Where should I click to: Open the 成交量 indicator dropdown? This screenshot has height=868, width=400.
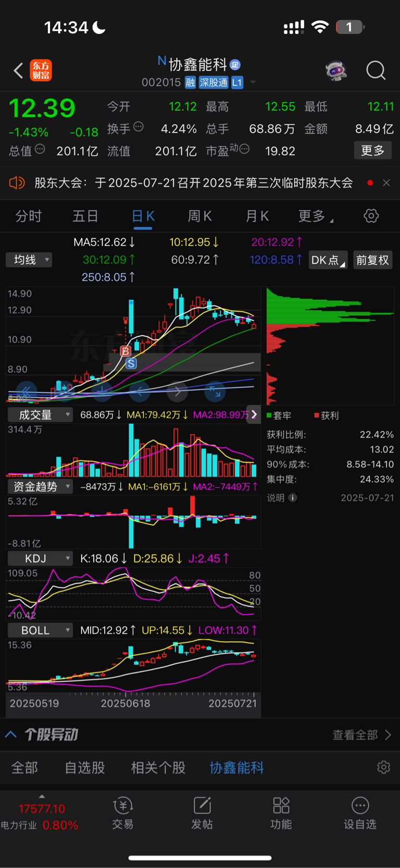point(40,415)
